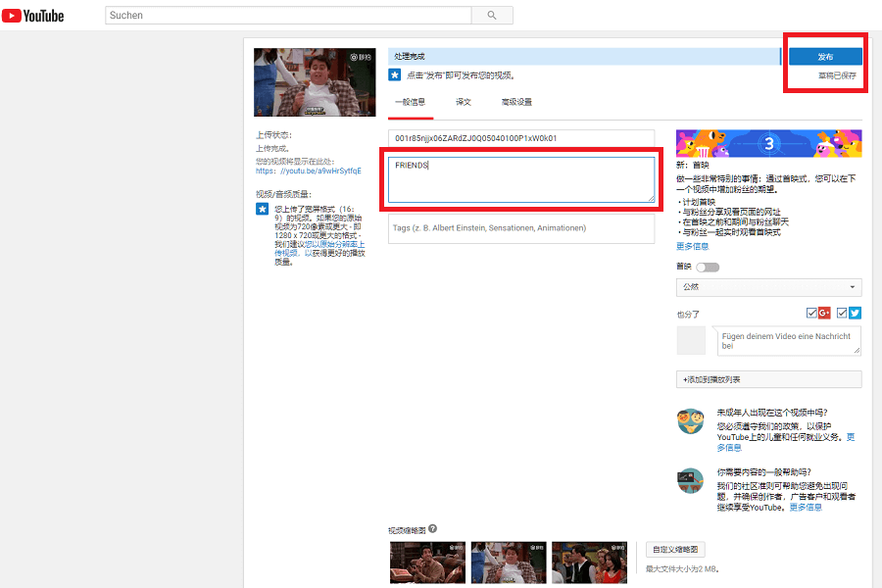Uncheck the Twitter share checkbox
Screen dimensions: 882x588
point(842,313)
